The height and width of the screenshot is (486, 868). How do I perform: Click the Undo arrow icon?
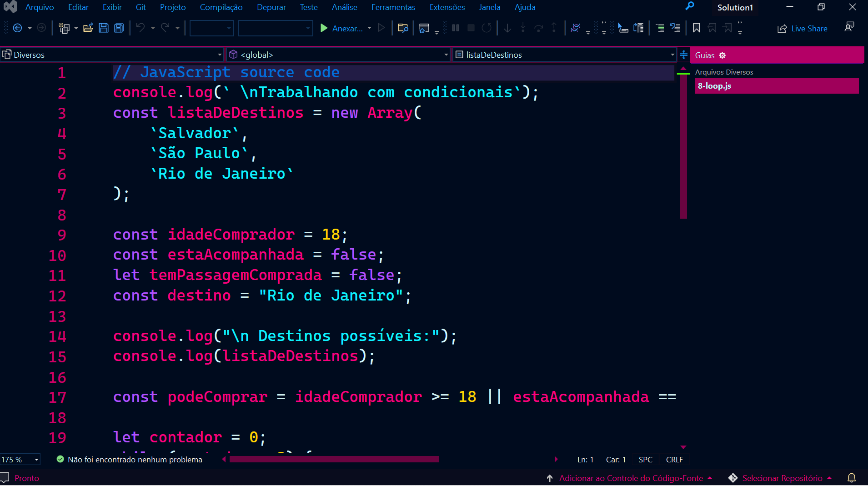click(x=140, y=28)
